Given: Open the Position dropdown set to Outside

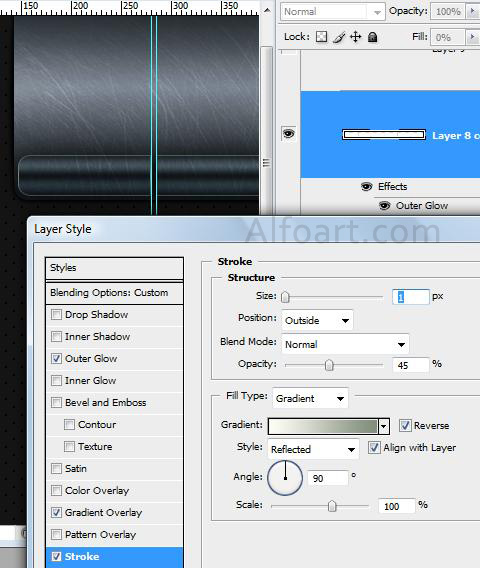Looking at the screenshot, I should (317, 320).
